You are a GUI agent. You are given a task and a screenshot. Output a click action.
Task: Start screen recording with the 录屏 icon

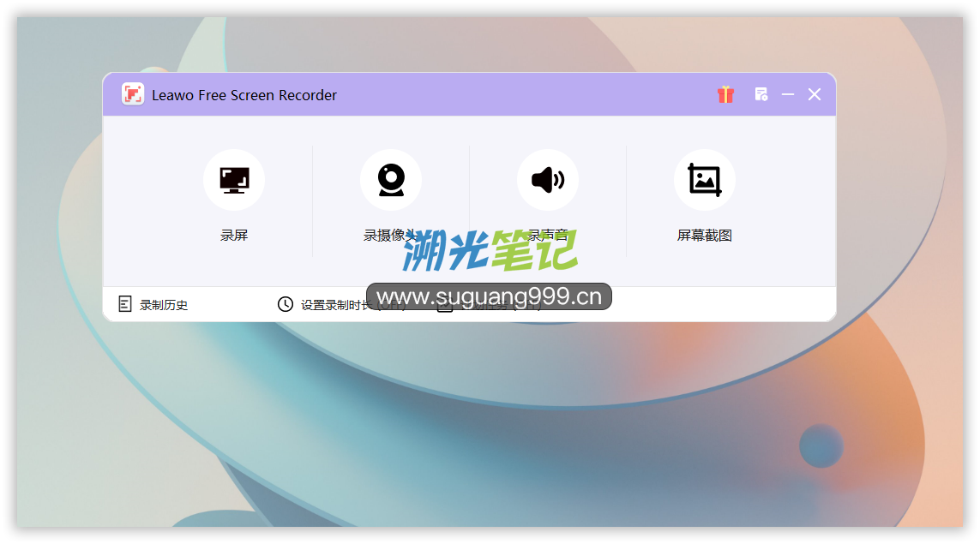coord(234,180)
